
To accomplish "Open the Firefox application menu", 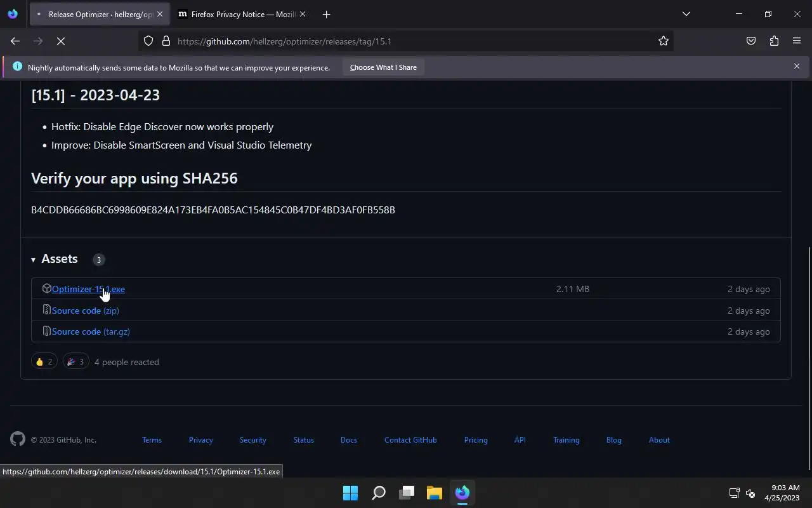I will 797,41.
